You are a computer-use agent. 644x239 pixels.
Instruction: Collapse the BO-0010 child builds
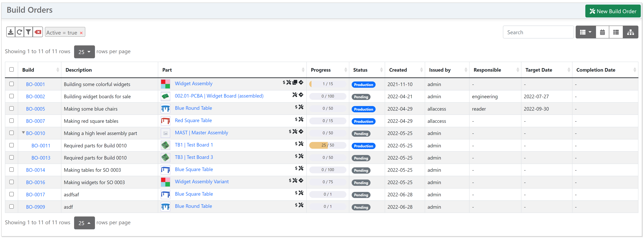[23, 133]
